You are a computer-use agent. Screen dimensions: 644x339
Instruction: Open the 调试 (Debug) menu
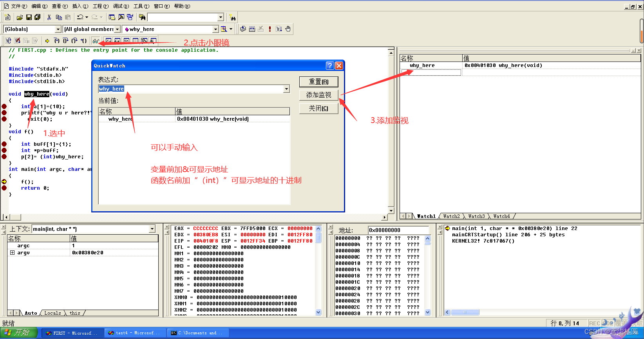coord(121,6)
